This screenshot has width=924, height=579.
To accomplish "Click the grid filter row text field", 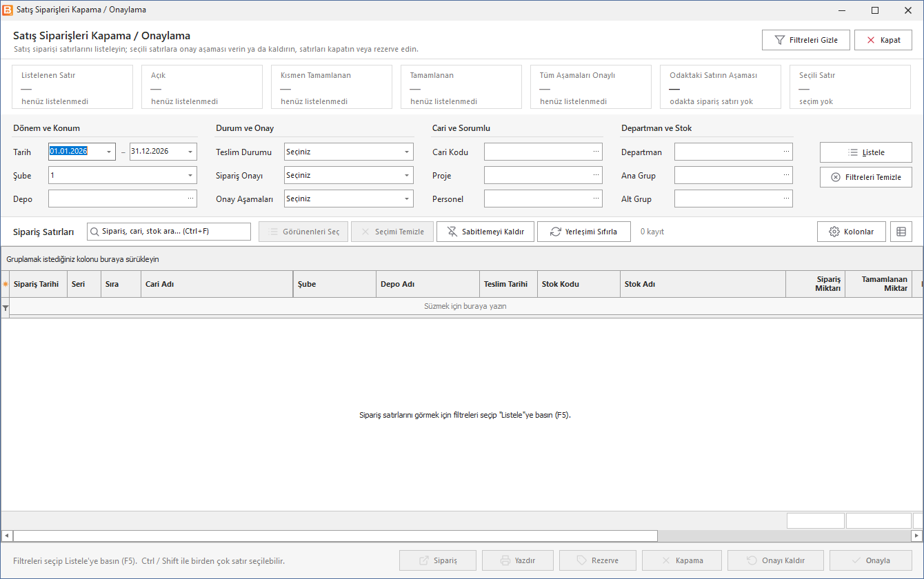I will click(x=465, y=306).
